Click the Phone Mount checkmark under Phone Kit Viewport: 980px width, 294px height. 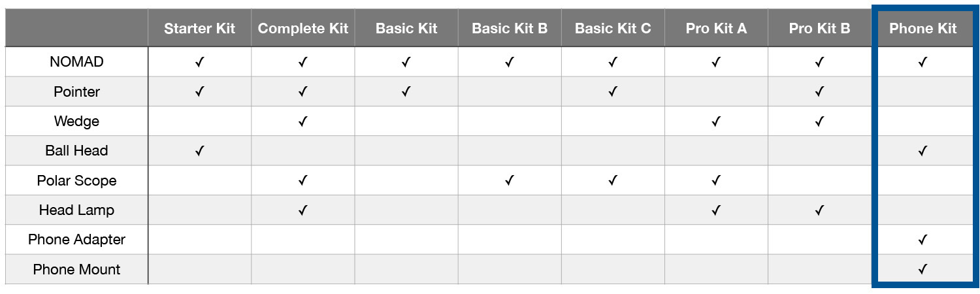(x=923, y=269)
